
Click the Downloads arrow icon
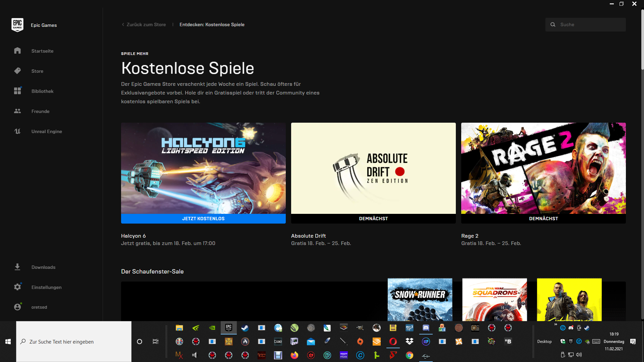(17, 267)
